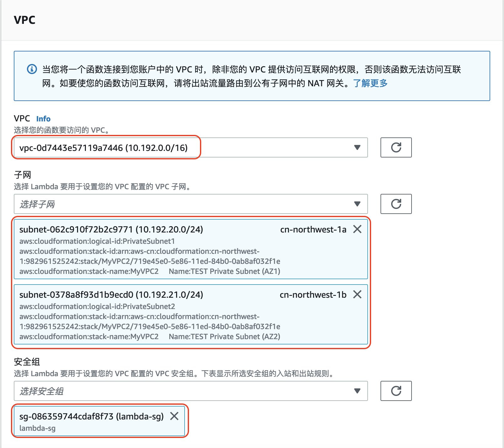The height and width of the screenshot is (448, 504).
Task: Remove subnet in cn-northwest-1b
Action: click(357, 295)
